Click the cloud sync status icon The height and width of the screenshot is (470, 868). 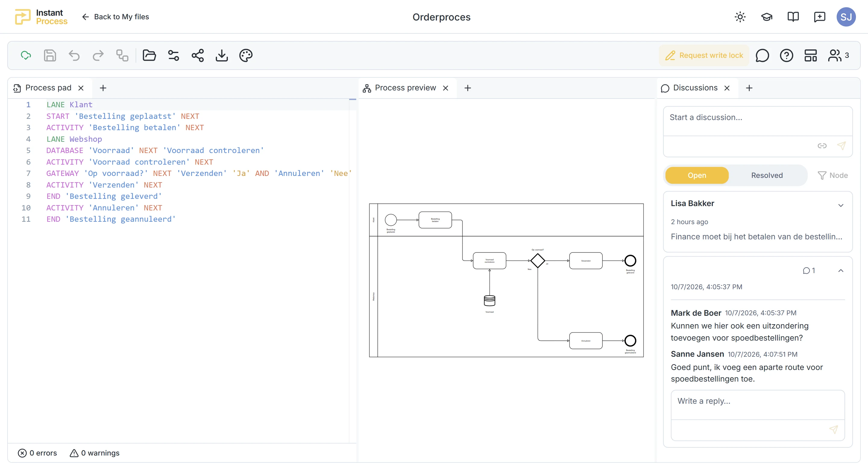tap(26, 55)
